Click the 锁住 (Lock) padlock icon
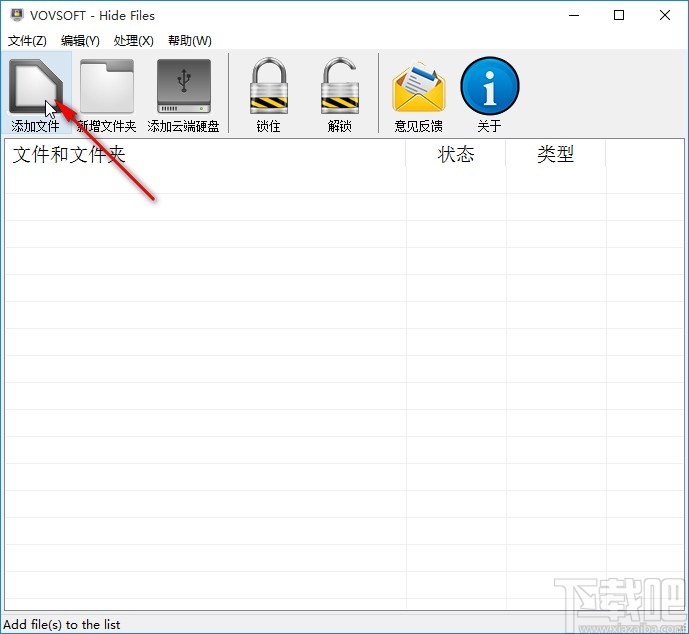The image size is (689, 634). (268, 86)
